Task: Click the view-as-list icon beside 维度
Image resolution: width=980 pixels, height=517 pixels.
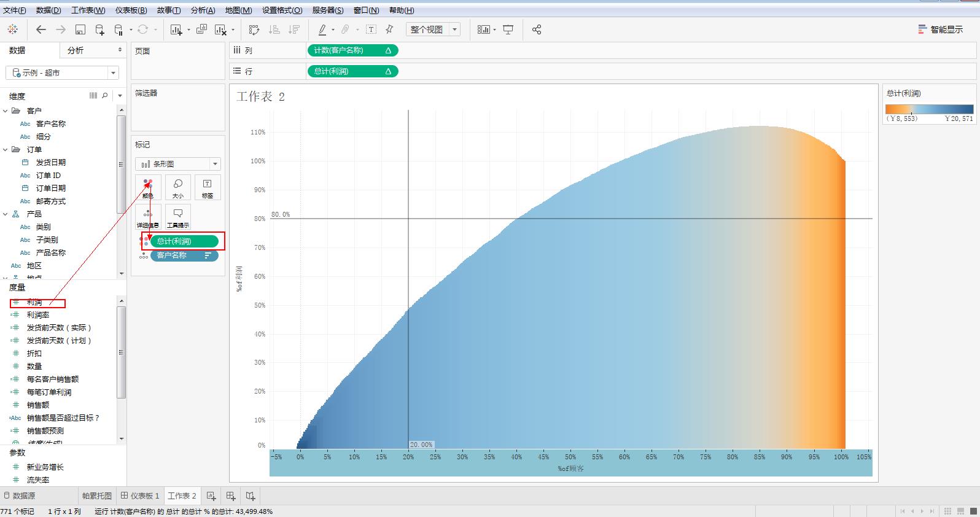Action: [x=93, y=95]
